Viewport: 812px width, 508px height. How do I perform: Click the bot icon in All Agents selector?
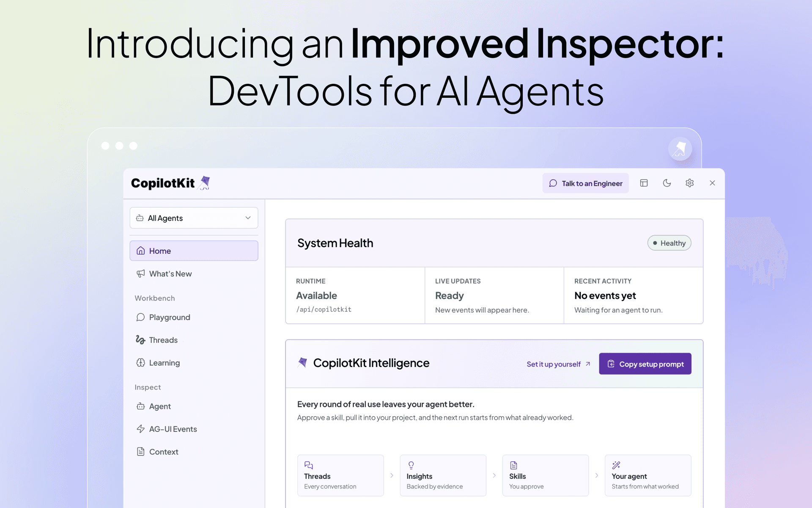click(x=140, y=218)
